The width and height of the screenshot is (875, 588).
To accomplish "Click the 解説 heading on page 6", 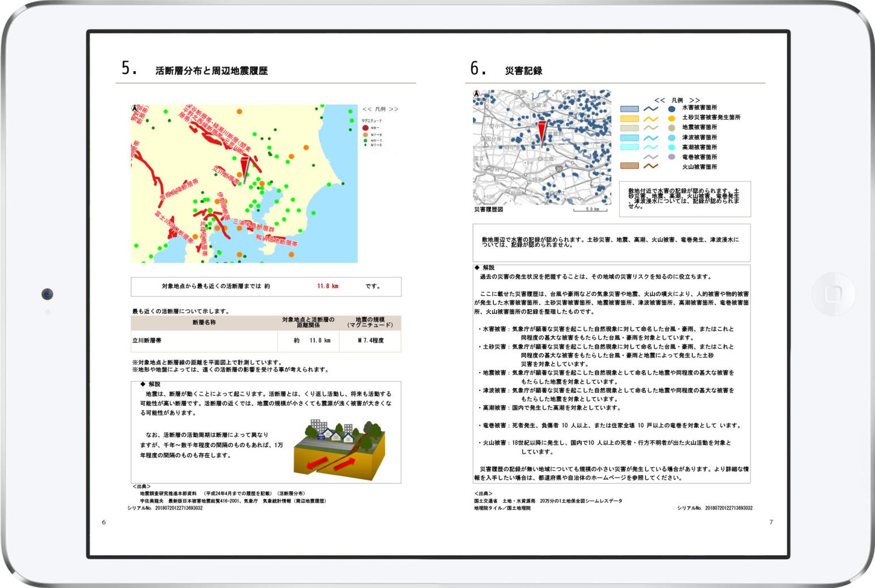I will pyautogui.click(x=150, y=384).
